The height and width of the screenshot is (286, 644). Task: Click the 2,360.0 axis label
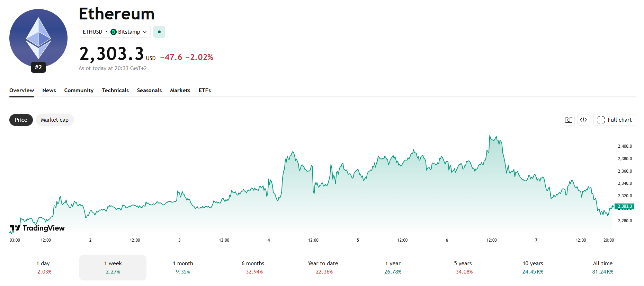coord(625,171)
